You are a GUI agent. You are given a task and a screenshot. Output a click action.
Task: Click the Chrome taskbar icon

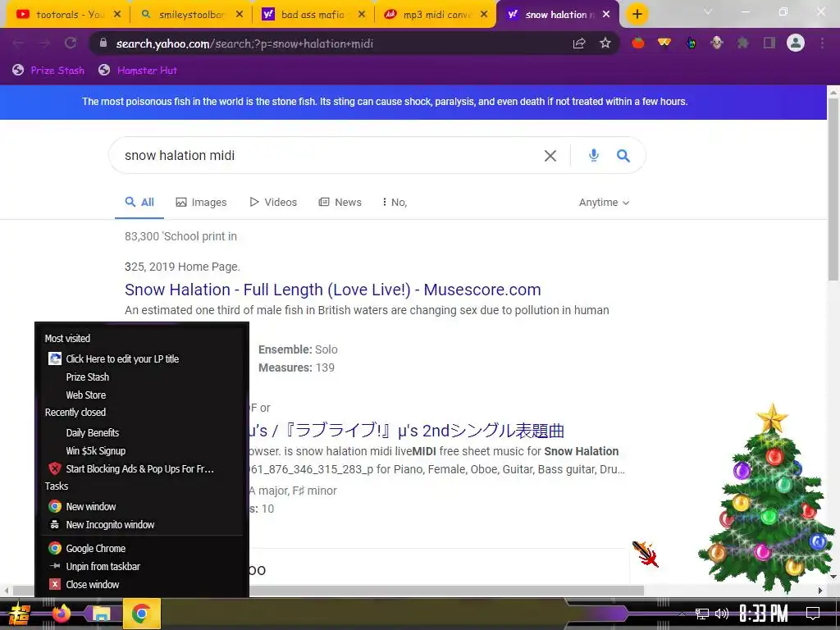[141, 614]
